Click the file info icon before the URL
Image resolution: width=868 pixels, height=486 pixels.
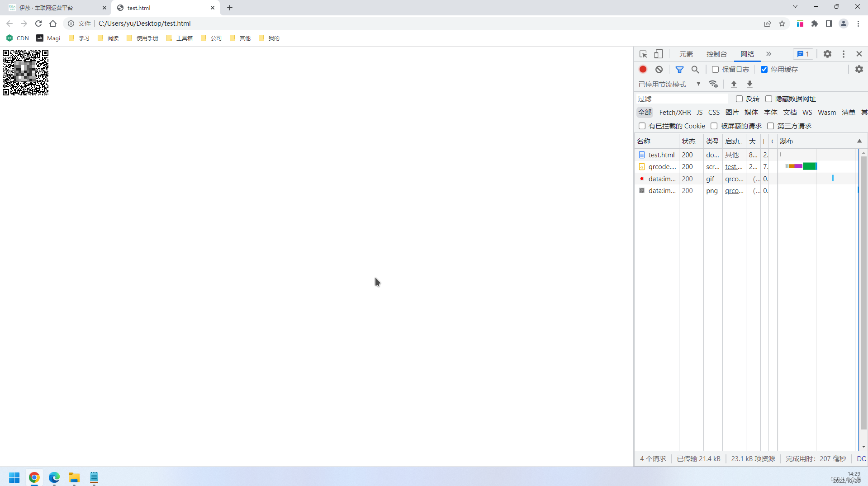pos(71,24)
